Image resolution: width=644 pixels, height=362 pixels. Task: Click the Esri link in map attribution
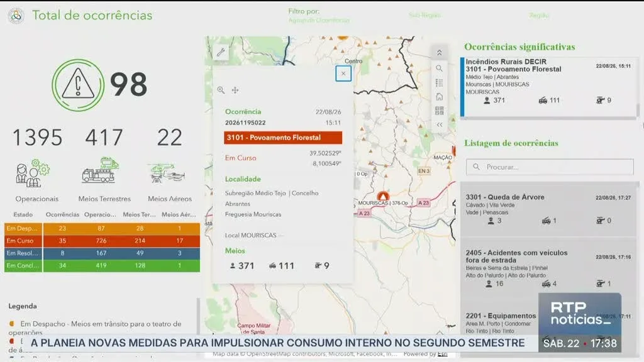coord(442,354)
